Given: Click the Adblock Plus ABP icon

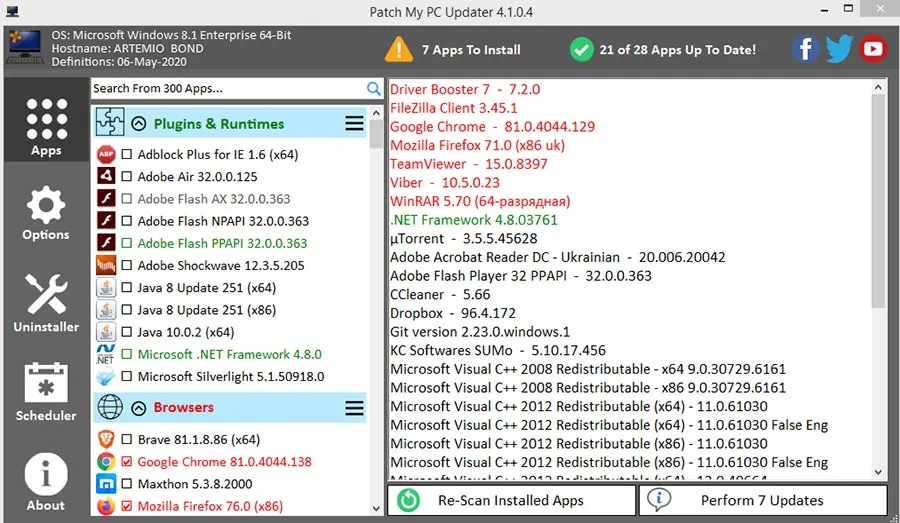Looking at the screenshot, I should pos(106,154).
